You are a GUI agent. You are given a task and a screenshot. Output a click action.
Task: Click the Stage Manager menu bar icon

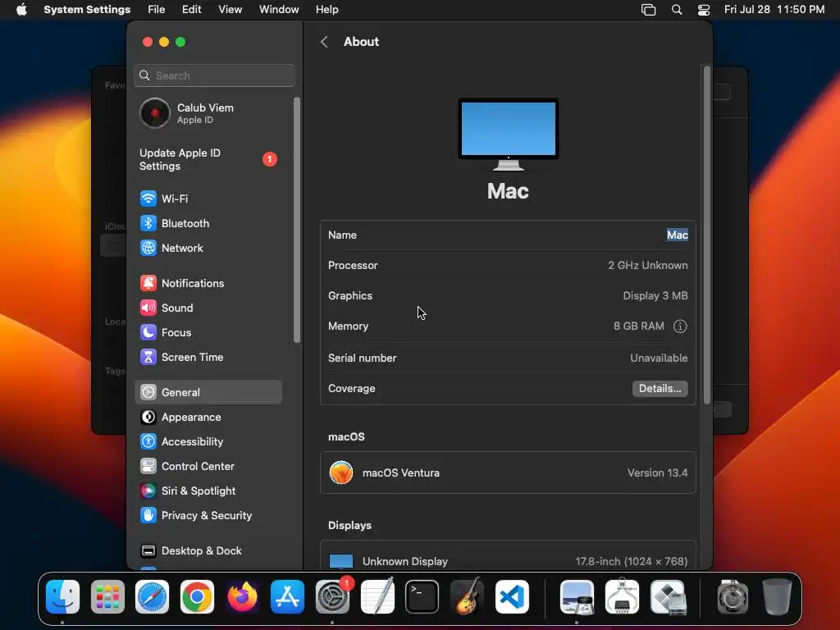click(x=649, y=10)
